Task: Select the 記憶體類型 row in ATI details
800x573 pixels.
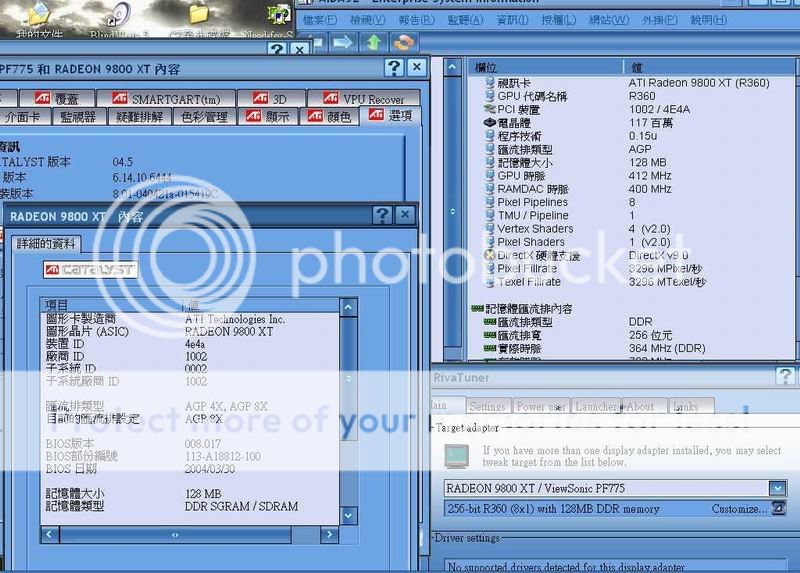Action: coord(190,506)
